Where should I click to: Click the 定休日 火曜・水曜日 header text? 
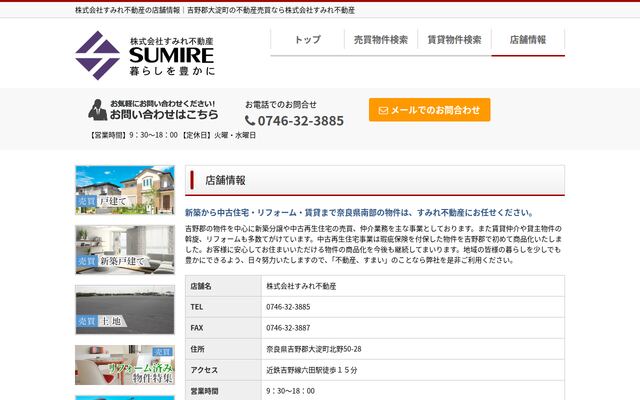(218, 135)
